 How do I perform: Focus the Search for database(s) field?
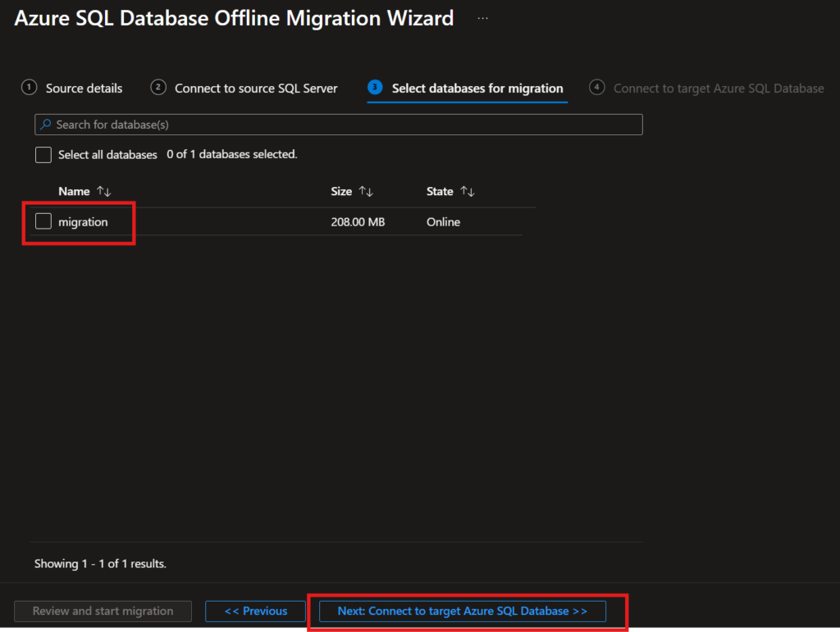pyautogui.click(x=345, y=125)
